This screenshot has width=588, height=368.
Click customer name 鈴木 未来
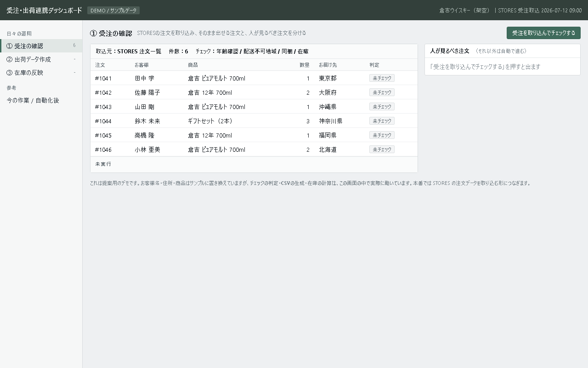(147, 121)
